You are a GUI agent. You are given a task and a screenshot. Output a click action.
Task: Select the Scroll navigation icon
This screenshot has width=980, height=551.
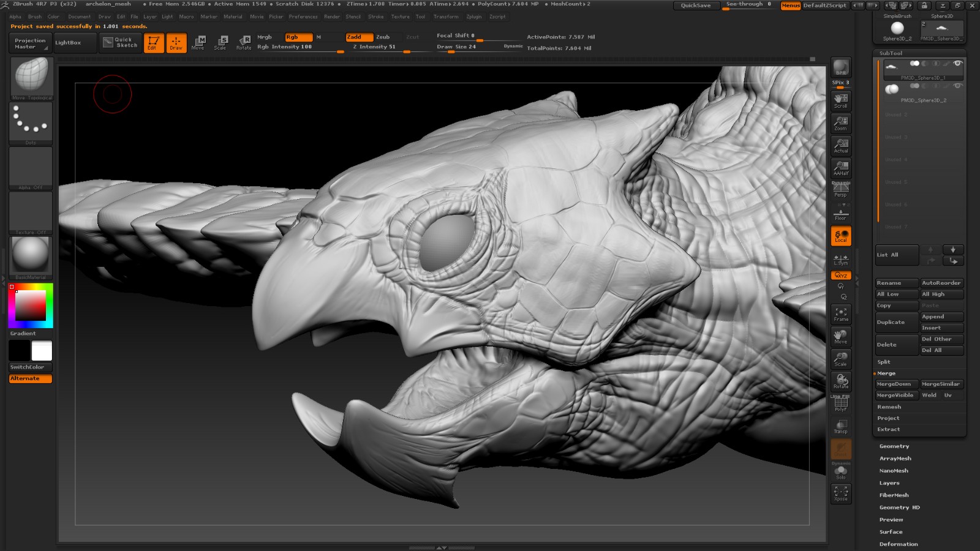pos(841,100)
